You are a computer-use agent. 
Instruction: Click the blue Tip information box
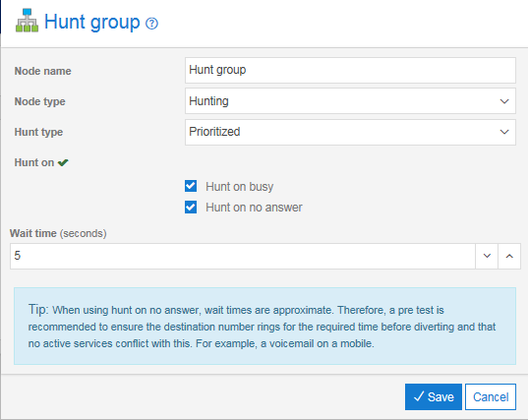(264, 326)
